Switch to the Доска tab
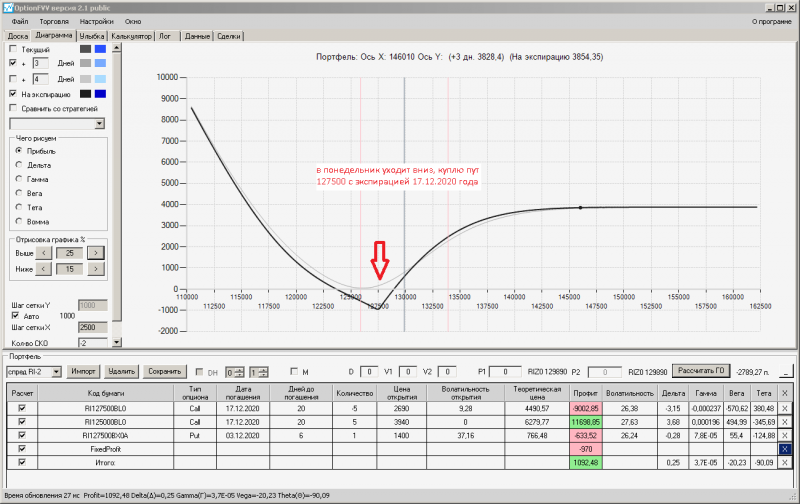 [18, 36]
